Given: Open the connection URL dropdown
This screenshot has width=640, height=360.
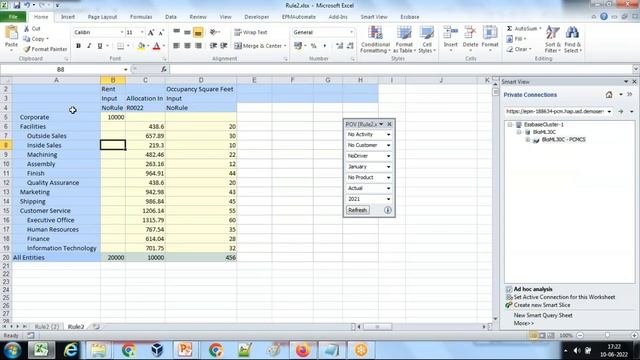Looking at the screenshot, I should point(609,111).
